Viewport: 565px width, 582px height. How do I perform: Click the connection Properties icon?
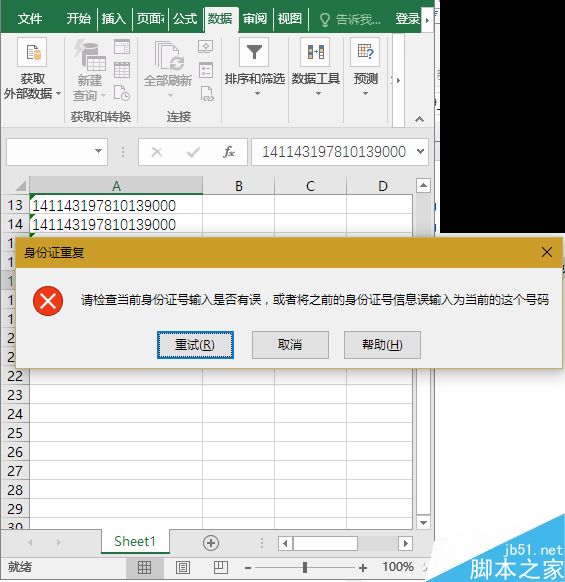tap(206, 70)
